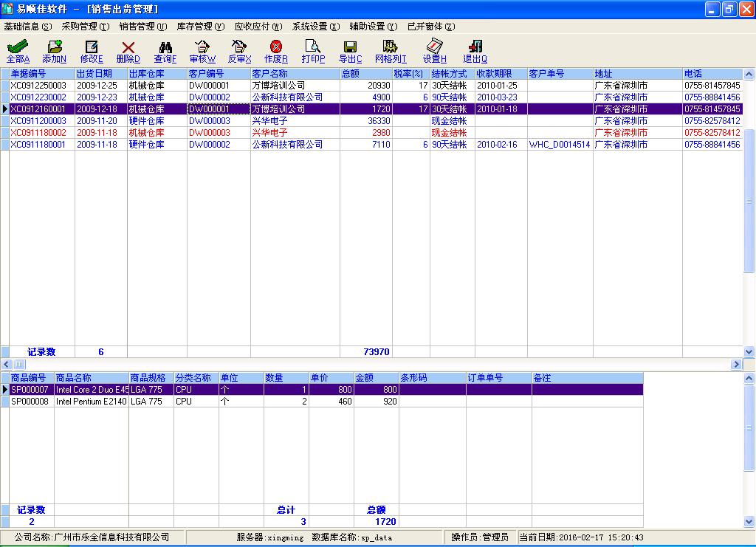Click the 作废 (Void) toolbar icon
This screenshot has width=756, height=547.
click(x=276, y=50)
